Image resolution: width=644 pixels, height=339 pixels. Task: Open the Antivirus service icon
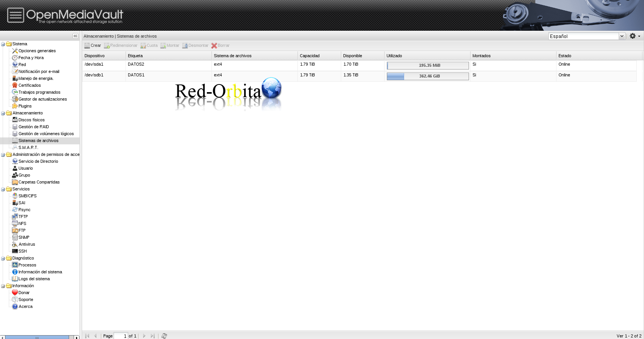tap(15, 244)
